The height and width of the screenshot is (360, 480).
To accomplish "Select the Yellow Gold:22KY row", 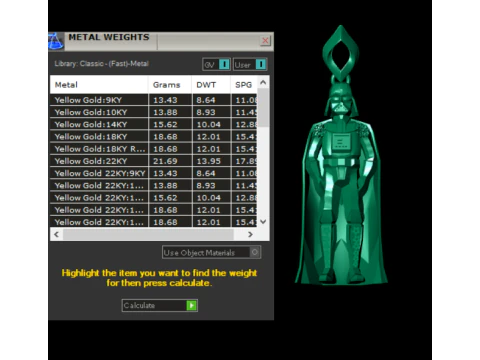I will 154,161.
